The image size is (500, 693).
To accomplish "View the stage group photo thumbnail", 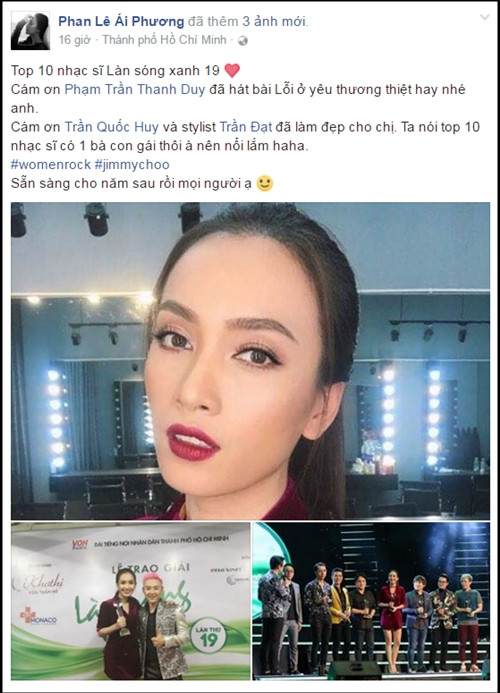I will tap(371, 601).
